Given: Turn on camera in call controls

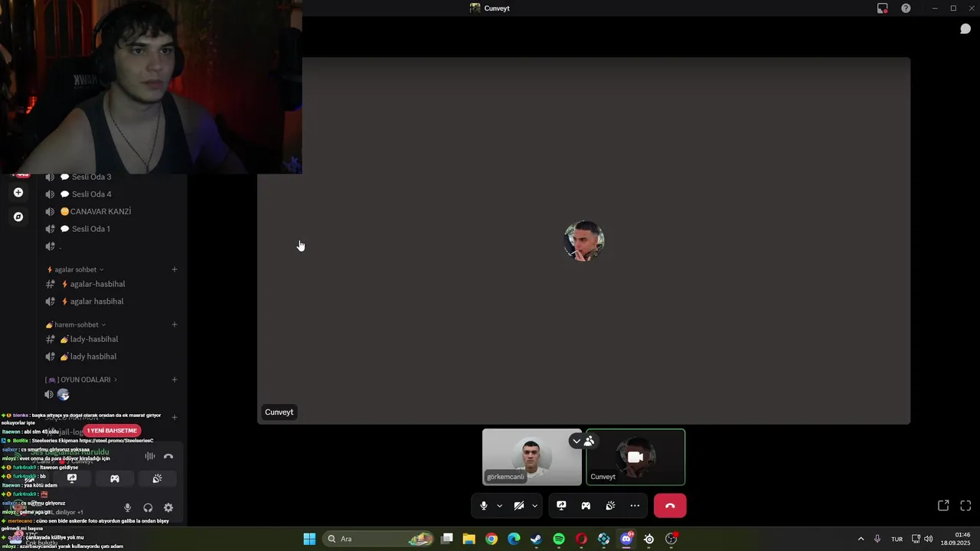Looking at the screenshot, I should [x=518, y=506].
